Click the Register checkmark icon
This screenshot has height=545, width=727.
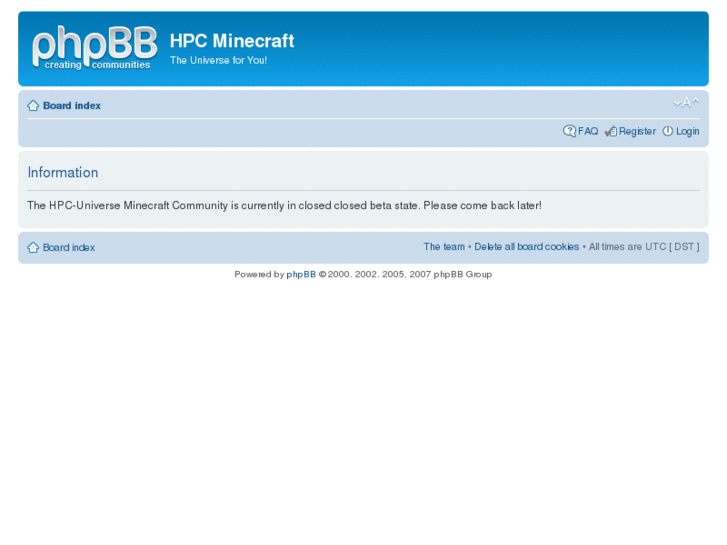coord(611,131)
